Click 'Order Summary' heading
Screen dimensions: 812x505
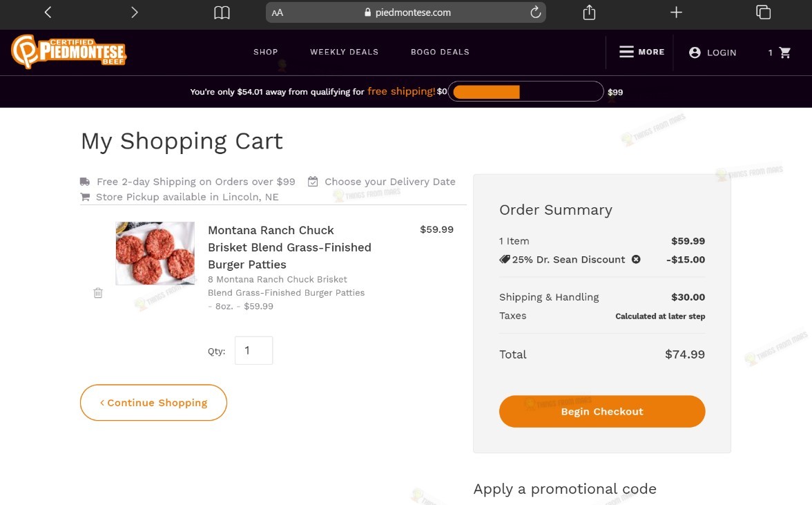[556, 210]
